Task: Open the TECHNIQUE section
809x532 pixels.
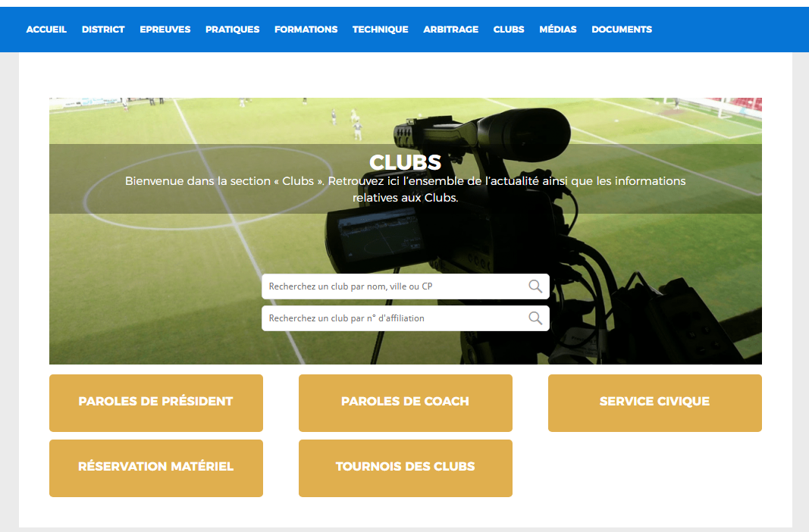Action: 381,30
